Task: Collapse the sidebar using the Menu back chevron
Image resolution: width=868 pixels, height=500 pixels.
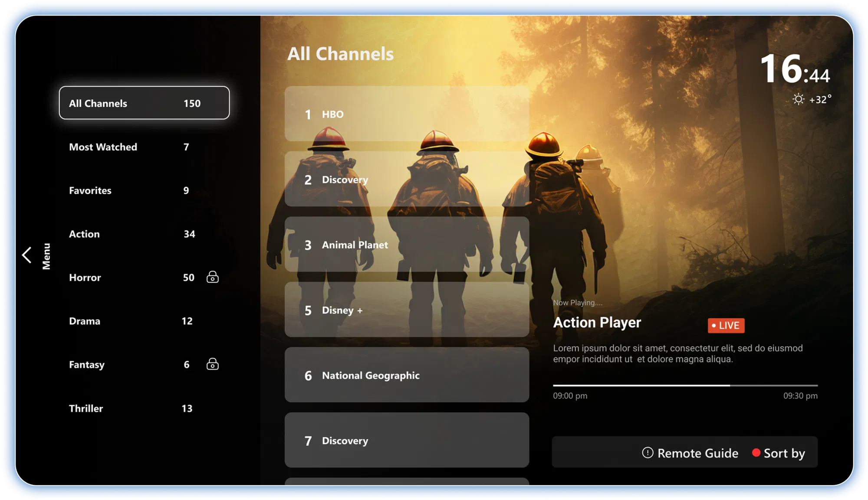Action: point(27,255)
